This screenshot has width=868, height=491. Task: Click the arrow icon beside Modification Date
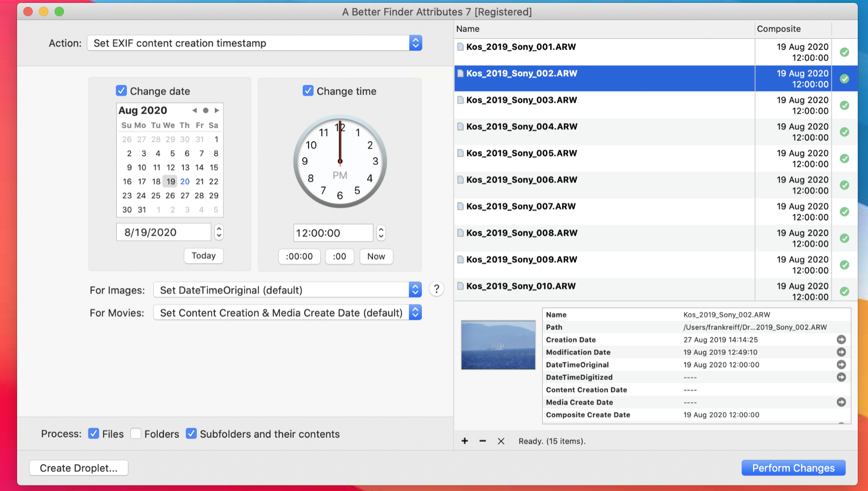[x=841, y=352]
